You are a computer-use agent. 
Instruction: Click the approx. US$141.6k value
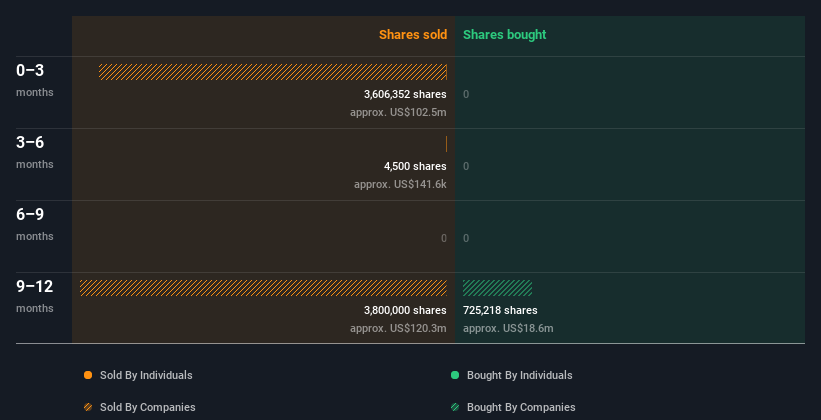pyautogui.click(x=400, y=184)
